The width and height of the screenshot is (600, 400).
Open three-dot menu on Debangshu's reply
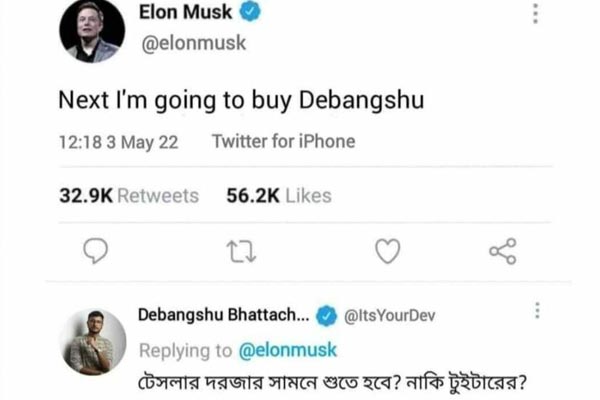[537, 312]
